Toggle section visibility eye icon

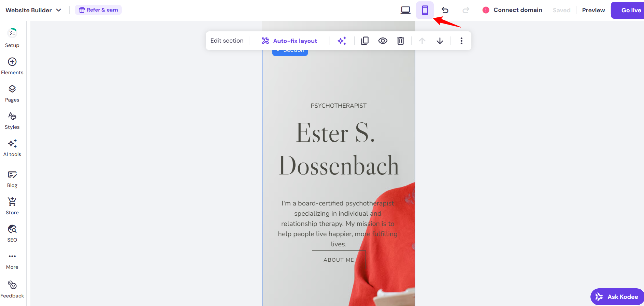(x=383, y=41)
